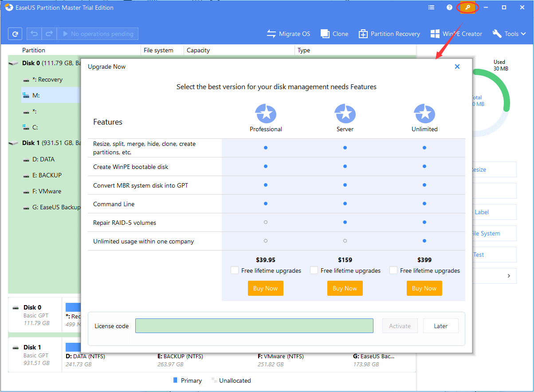Click E: BACKUP (NTFS) block in disk map

180,356
